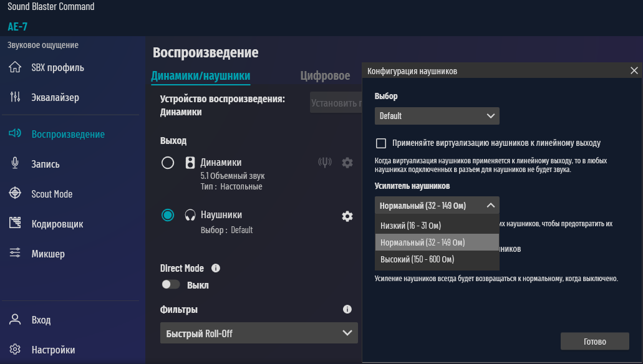643x364 pixels.
Task: Choose Высокий (150 - 600 Ом) option
Action: (417, 259)
